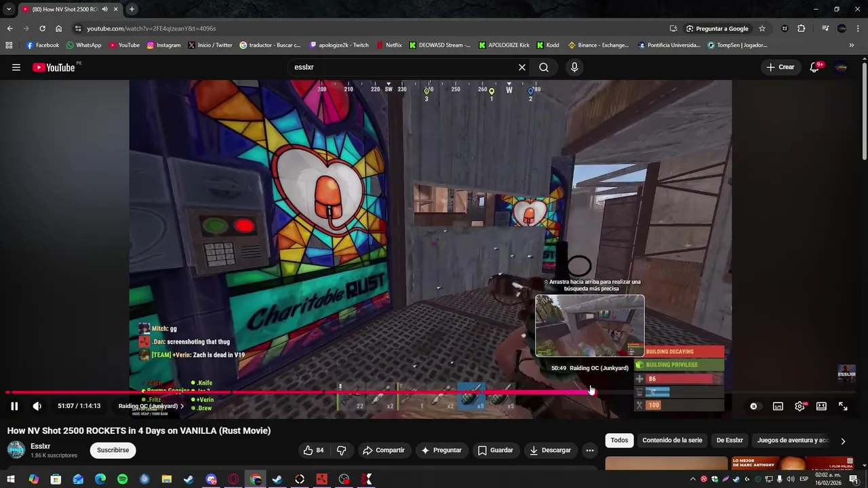Screen dimensions: 868x488
Task: Start voice search with the microphone
Action: coord(574,67)
